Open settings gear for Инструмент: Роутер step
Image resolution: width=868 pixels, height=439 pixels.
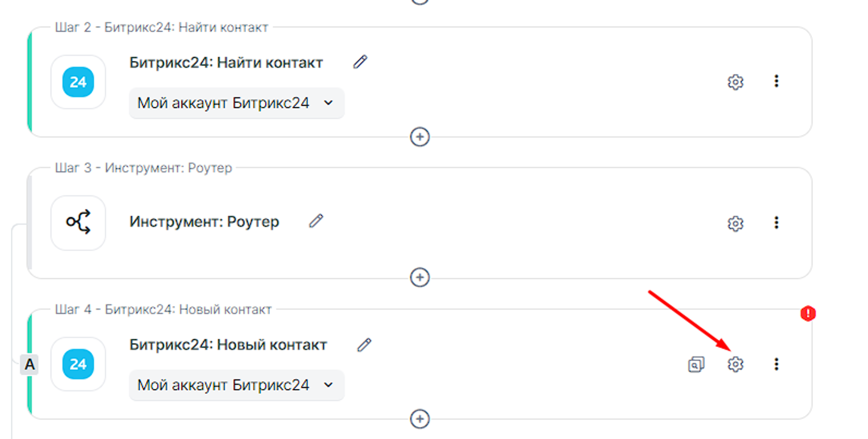click(735, 223)
